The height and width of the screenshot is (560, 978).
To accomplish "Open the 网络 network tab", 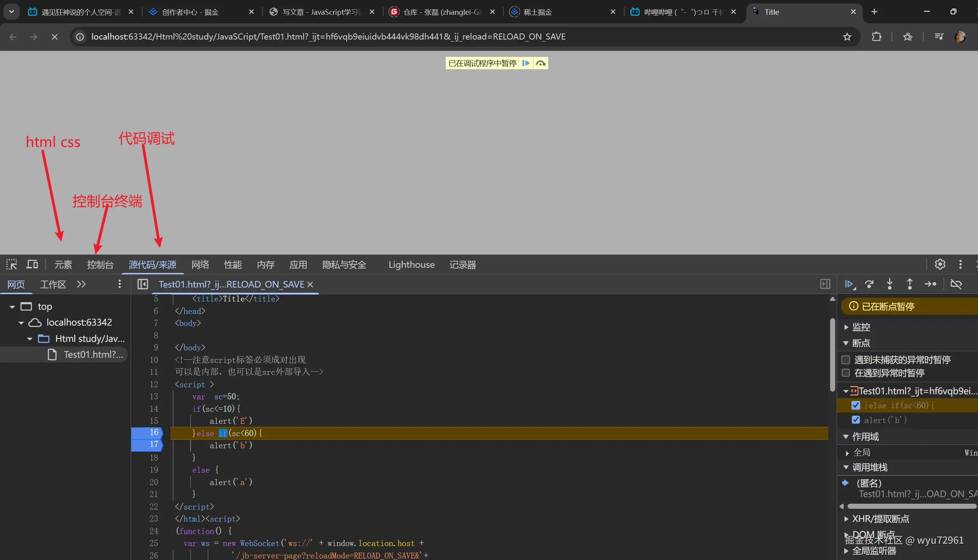I will pos(200,265).
